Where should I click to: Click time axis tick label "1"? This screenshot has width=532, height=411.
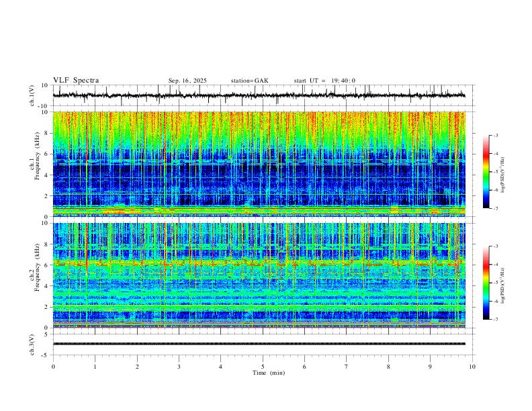pos(95,367)
